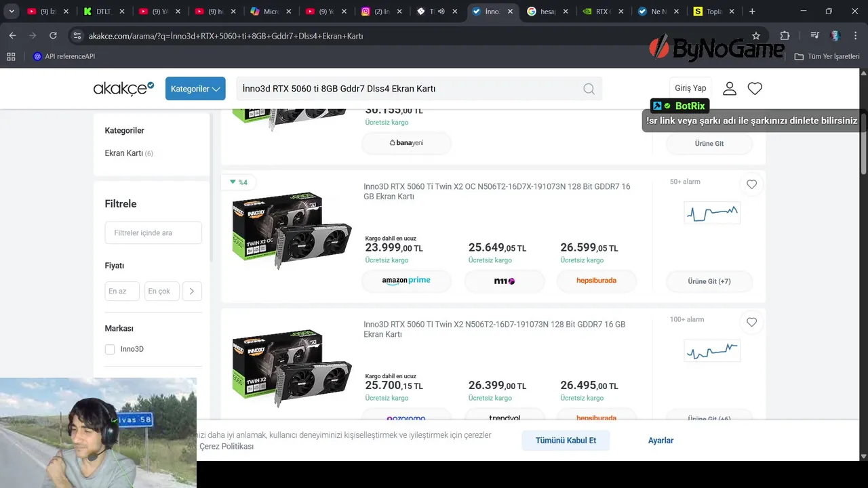Click the Filtreler içinde ara field
Viewport: 868px width, 488px height.
[153, 232]
